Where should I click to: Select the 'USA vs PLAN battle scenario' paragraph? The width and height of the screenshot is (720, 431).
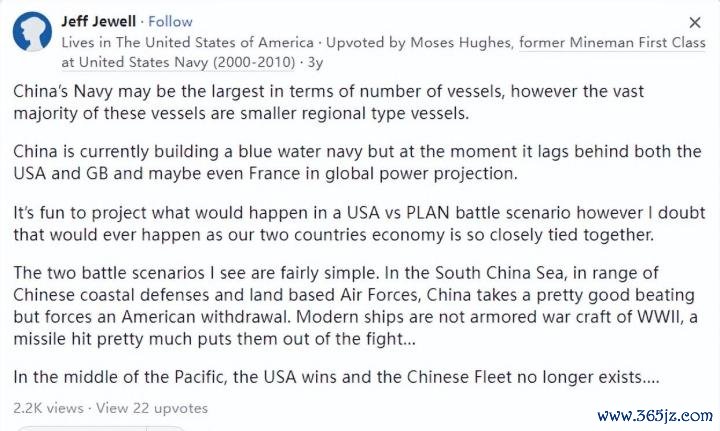click(359, 224)
